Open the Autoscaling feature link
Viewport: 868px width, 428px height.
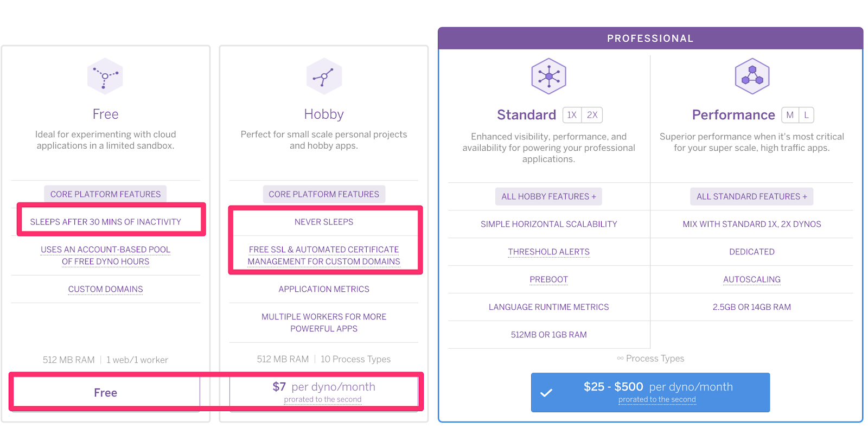coord(751,279)
